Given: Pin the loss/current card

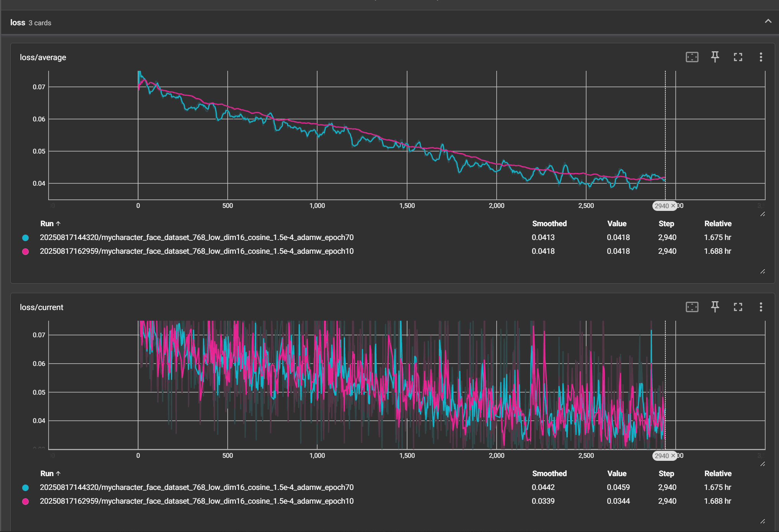Looking at the screenshot, I should coord(715,307).
